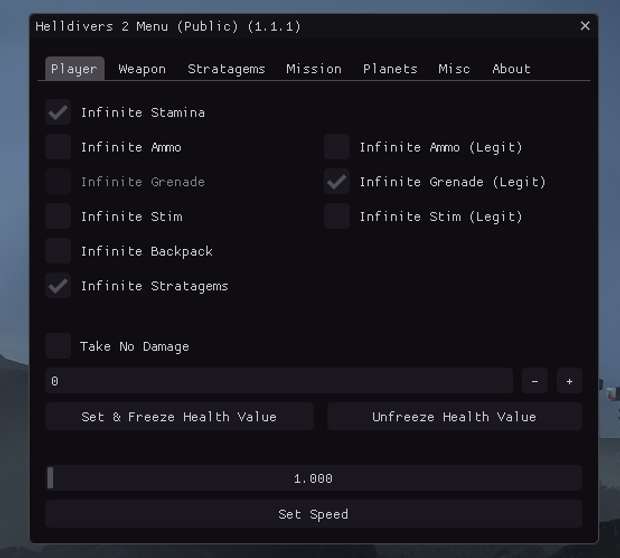Open the Stratagems tab
Viewport: 620px width, 558px height.
tap(226, 69)
